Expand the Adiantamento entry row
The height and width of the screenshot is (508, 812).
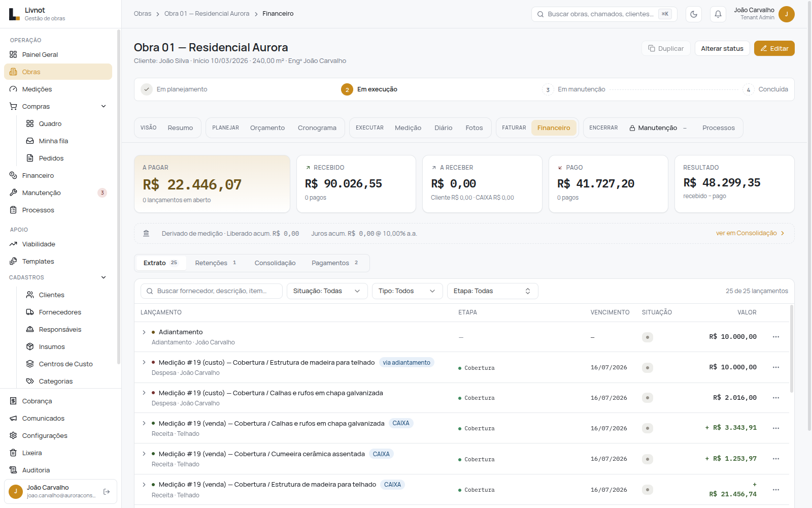coord(144,332)
